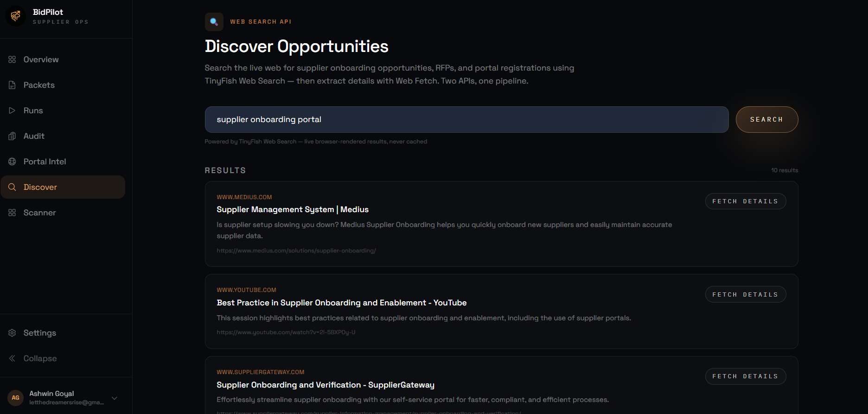The height and width of the screenshot is (414, 868).
Task: Click the letthedreamersrise email text
Action: click(66, 402)
